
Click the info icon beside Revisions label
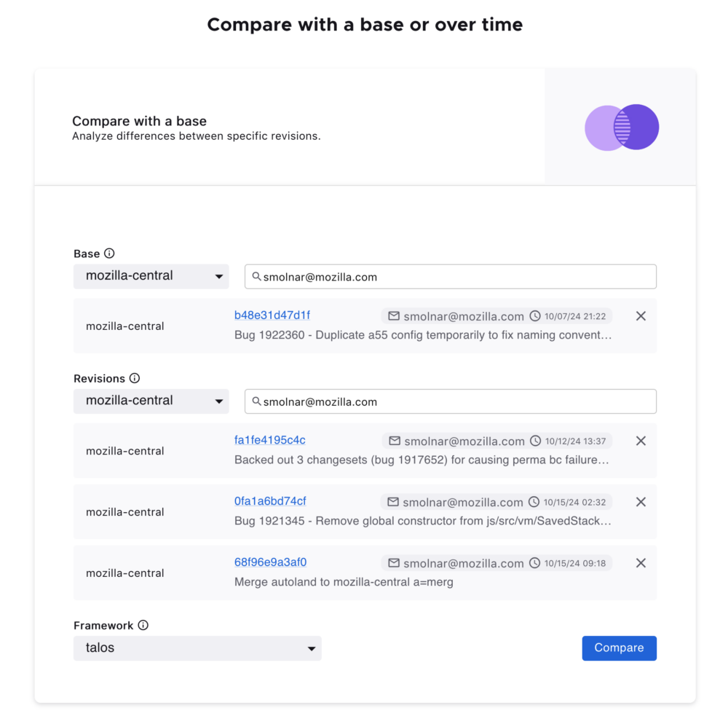pos(134,378)
